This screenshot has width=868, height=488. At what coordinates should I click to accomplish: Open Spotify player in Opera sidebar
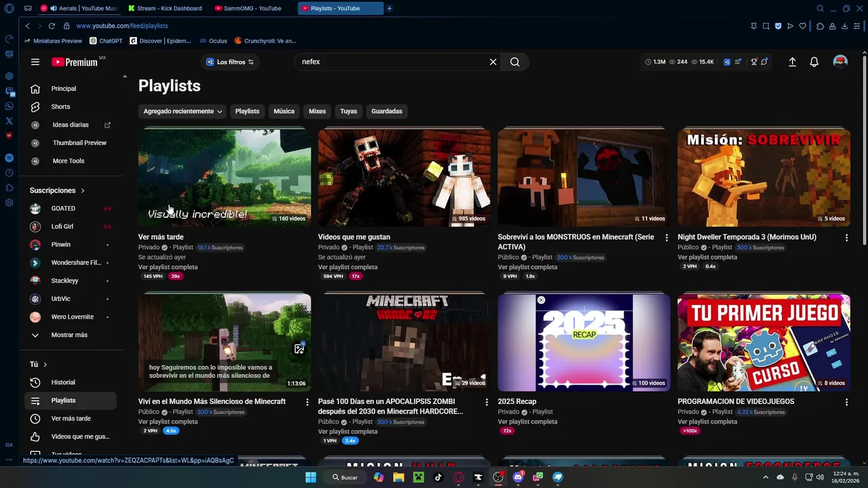point(9,157)
